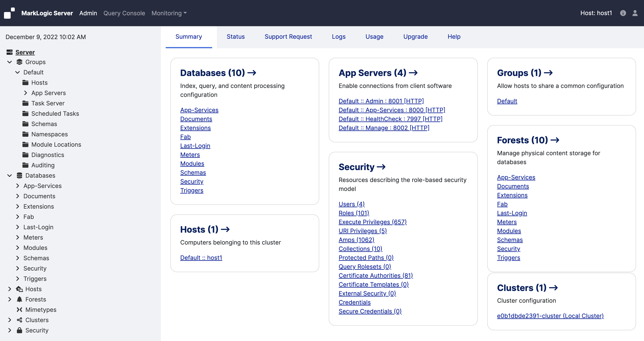
Task: Click arrow next to Databases (10) heading
Action: [x=252, y=73]
